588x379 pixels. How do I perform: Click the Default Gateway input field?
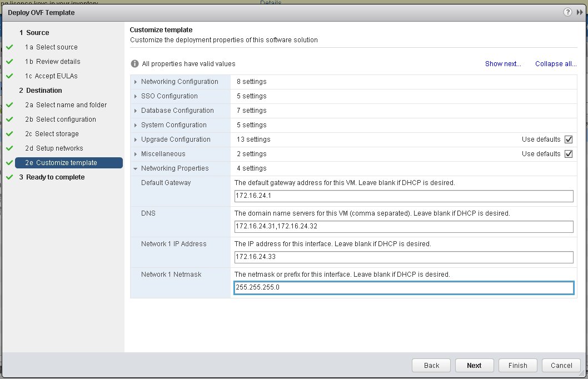[x=403, y=196]
